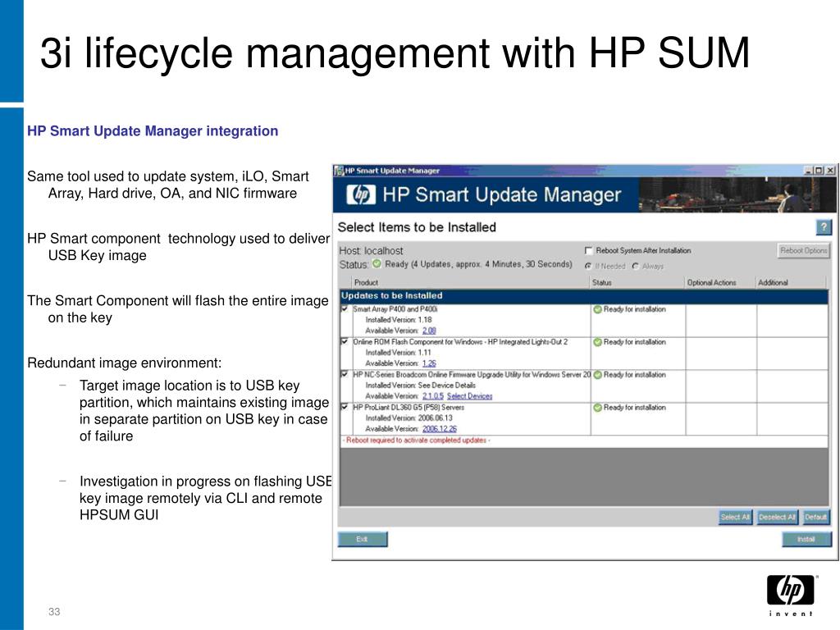Click the Optional Actions column header
Viewport: 840px width, 630px height.
tap(720, 282)
